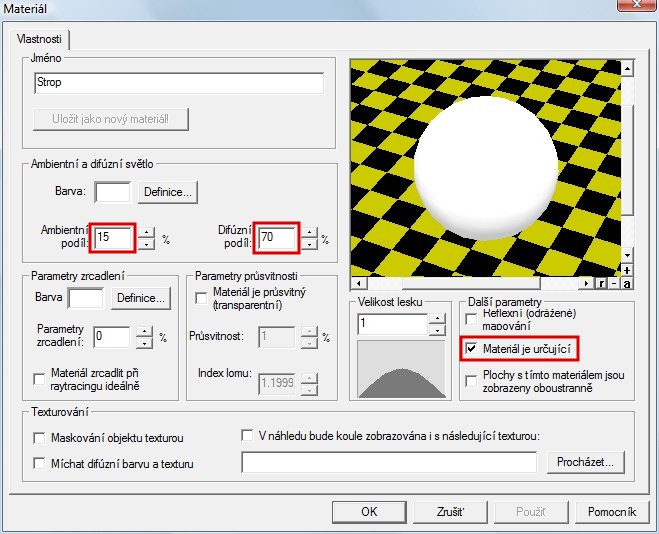This screenshot has width=659, height=534.
Task: Click preview scroll down arrow
Action: point(627,255)
